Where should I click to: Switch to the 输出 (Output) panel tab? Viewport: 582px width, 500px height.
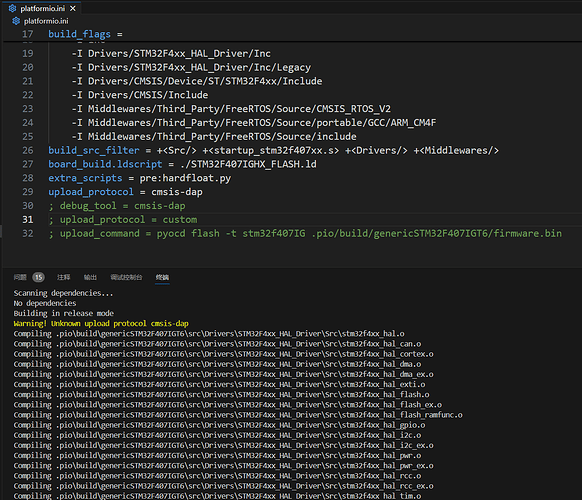90,277
